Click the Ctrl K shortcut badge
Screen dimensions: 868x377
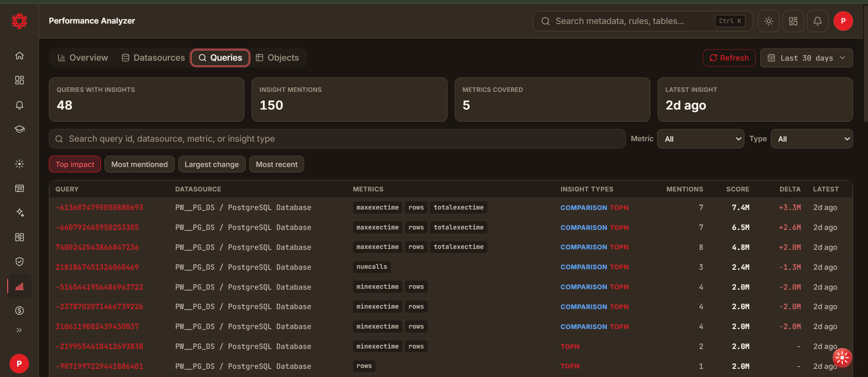(x=730, y=21)
